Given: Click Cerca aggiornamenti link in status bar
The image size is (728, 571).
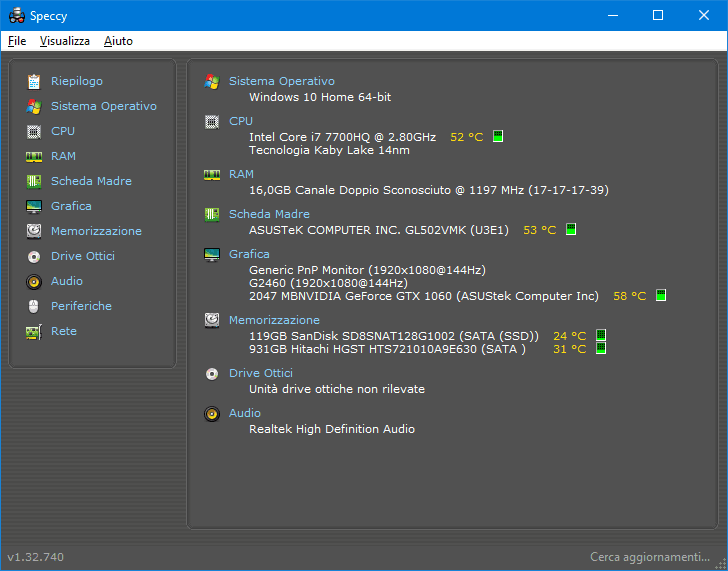Looking at the screenshot, I should click(x=650, y=556).
